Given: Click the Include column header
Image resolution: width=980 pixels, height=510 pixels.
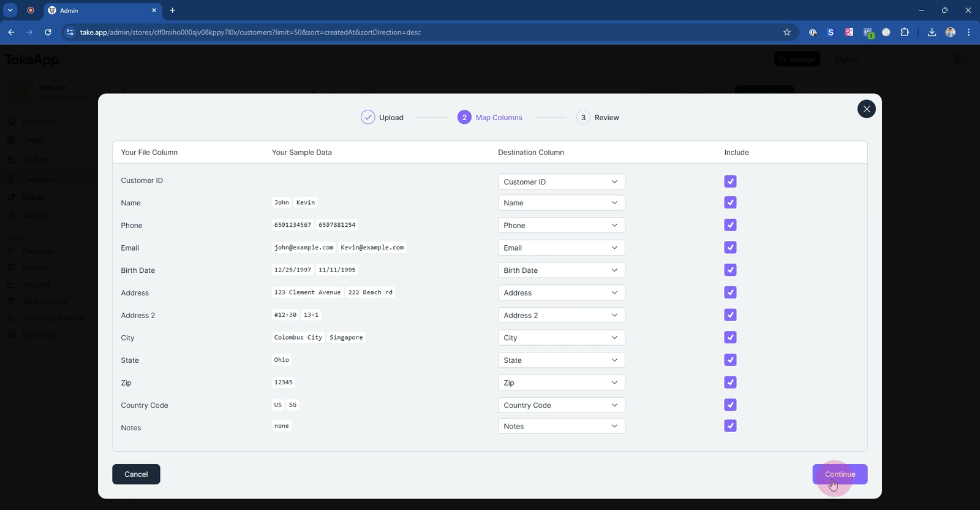Looking at the screenshot, I should [736, 153].
